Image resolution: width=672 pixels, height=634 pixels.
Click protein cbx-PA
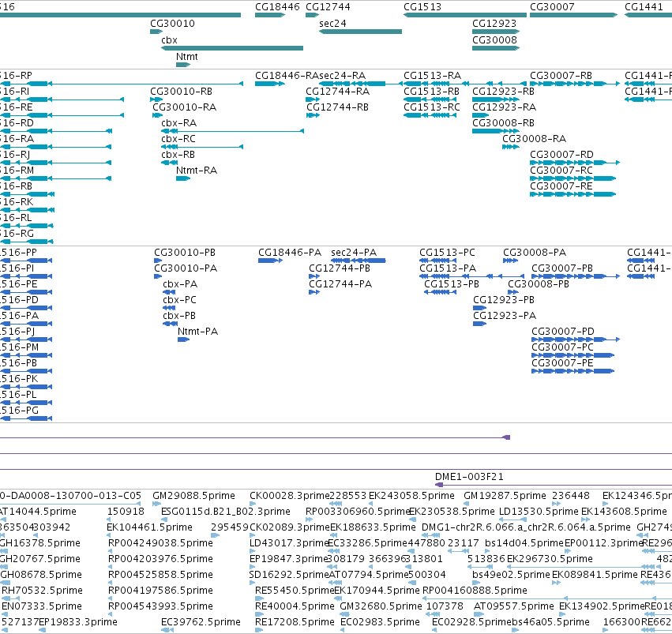pyautogui.click(x=180, y=284)
